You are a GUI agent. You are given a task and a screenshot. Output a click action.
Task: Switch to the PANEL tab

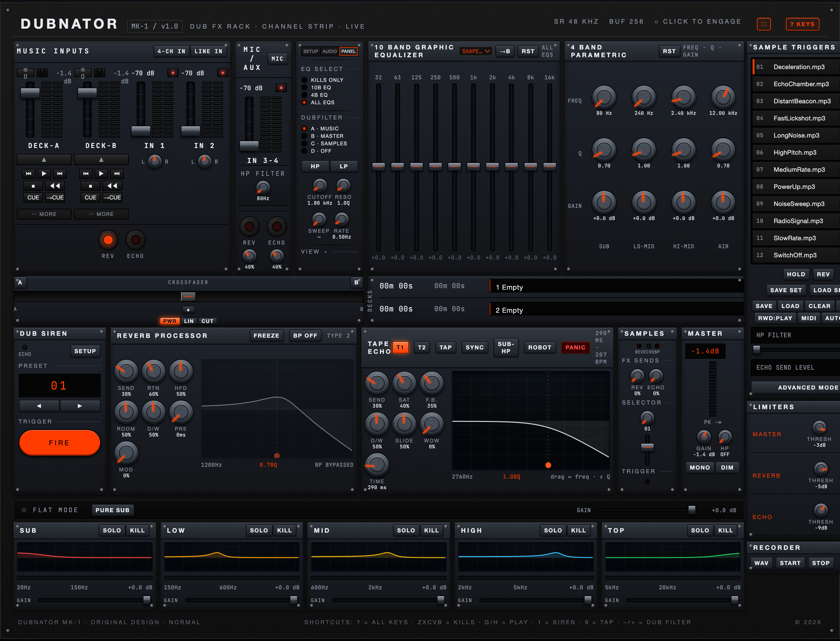pos(348,51)
